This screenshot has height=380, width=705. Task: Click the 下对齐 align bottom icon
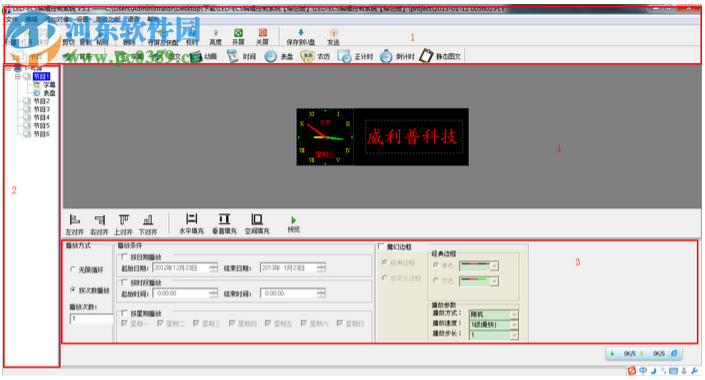point(148,224)
